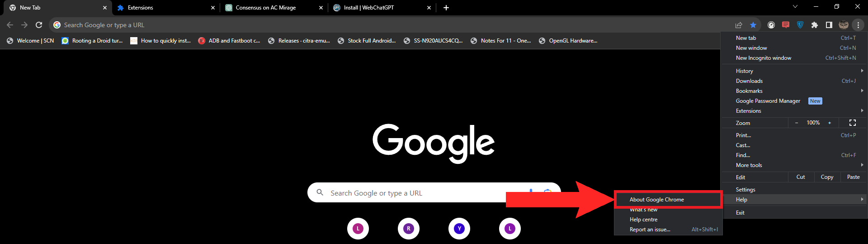Go forward with the forward arrow

click(x=24, y=25)
